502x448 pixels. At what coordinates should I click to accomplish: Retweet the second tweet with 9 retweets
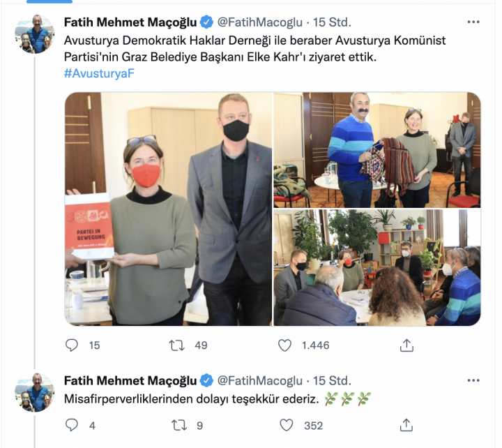coord(178,425)
